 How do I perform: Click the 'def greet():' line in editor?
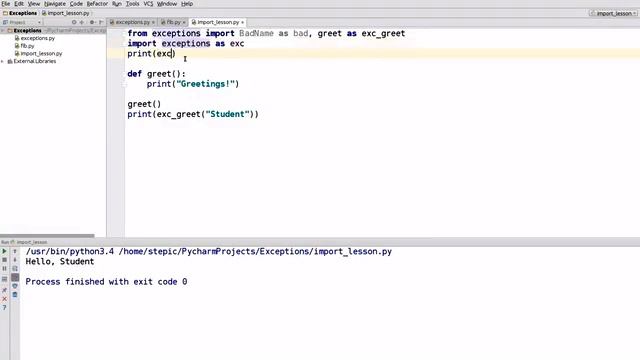click(x=156, y=74)
